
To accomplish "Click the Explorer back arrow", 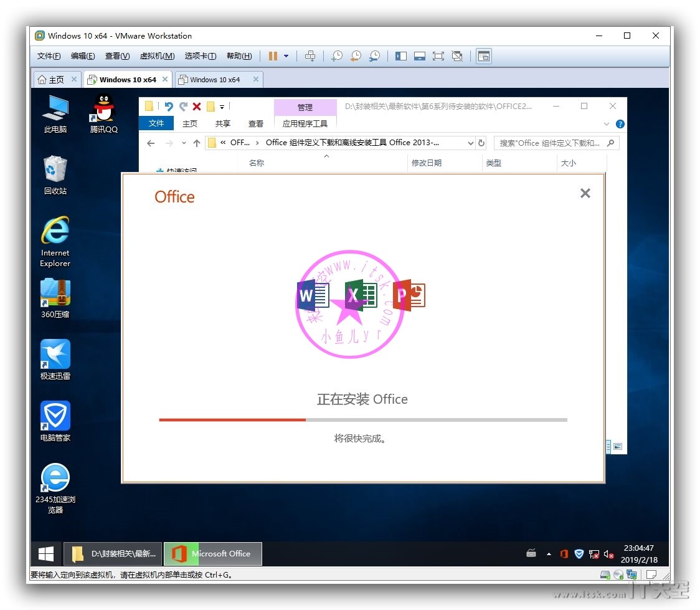I will click(x=151, y=143).
